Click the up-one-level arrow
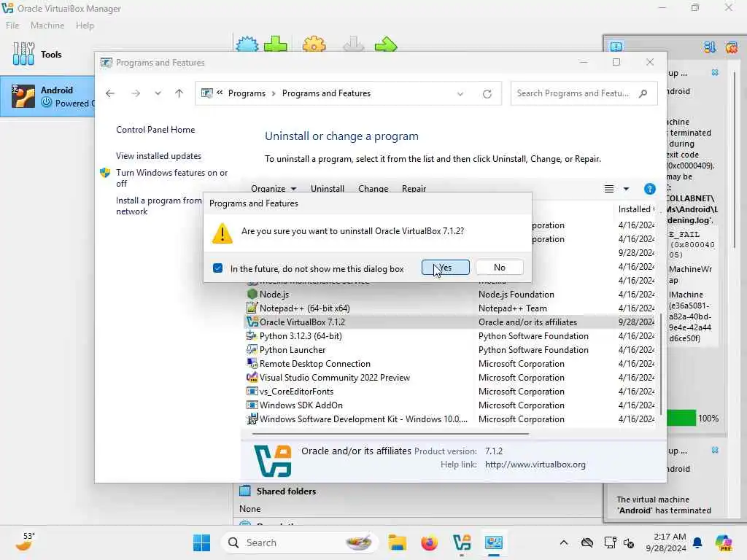Screen dimensions: 747x560 [179, 93]
